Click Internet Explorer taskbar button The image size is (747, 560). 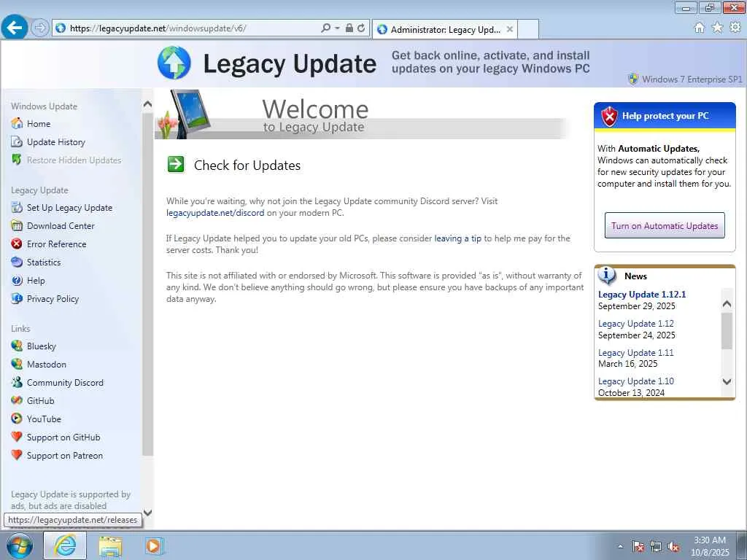65,545
